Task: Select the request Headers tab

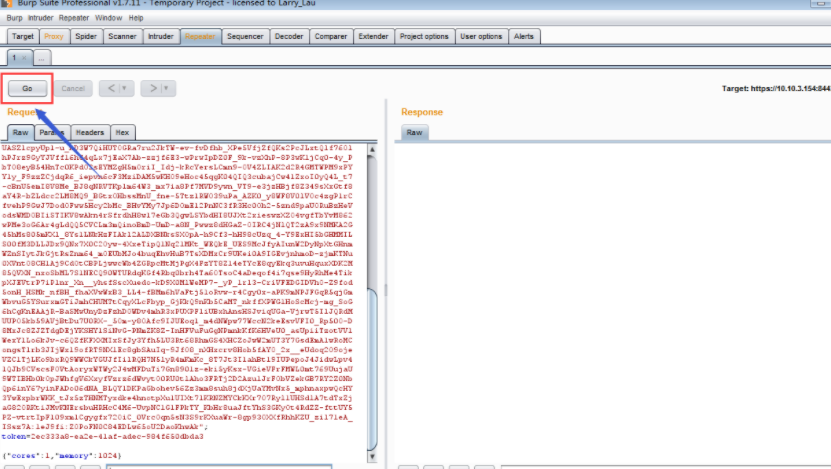Action: (x=90, y=132)
